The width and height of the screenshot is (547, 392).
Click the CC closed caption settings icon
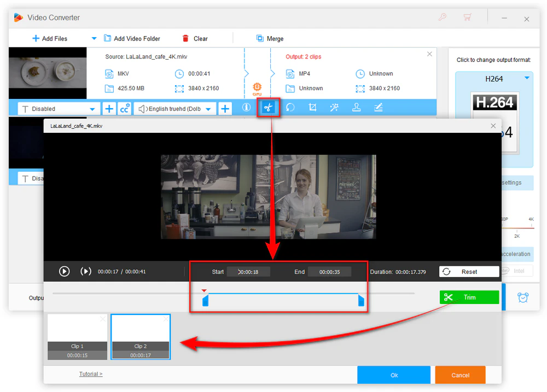point(125,109)
